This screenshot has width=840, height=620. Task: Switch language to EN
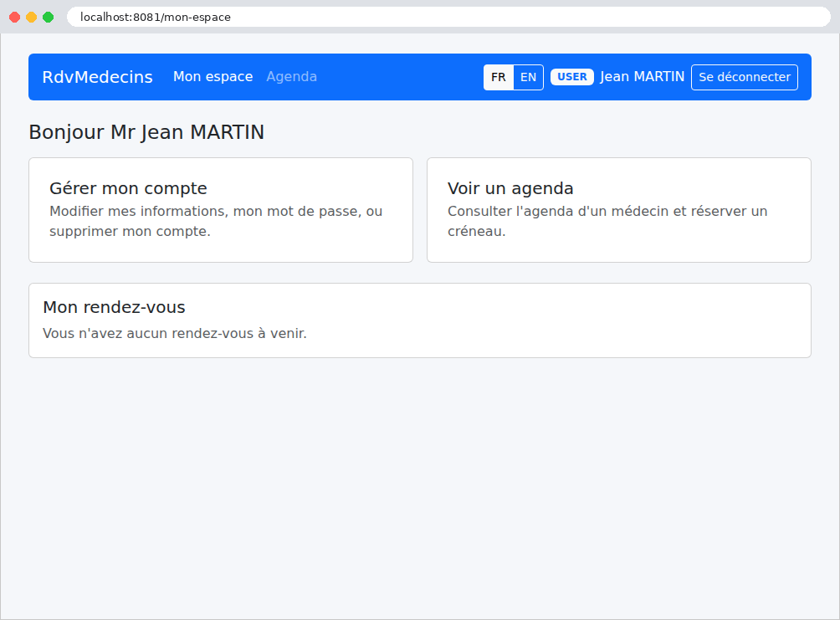(528, 77)
